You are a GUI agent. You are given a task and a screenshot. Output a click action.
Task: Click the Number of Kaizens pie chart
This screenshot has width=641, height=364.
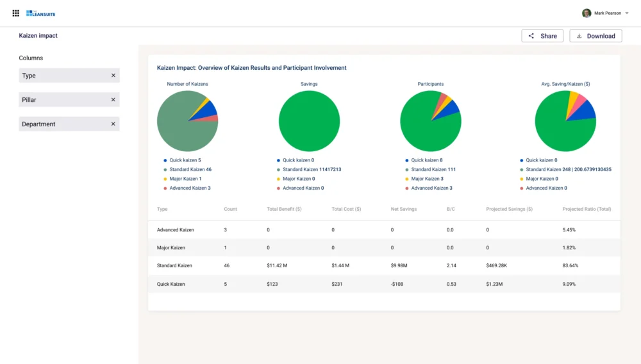click(187, 121)
